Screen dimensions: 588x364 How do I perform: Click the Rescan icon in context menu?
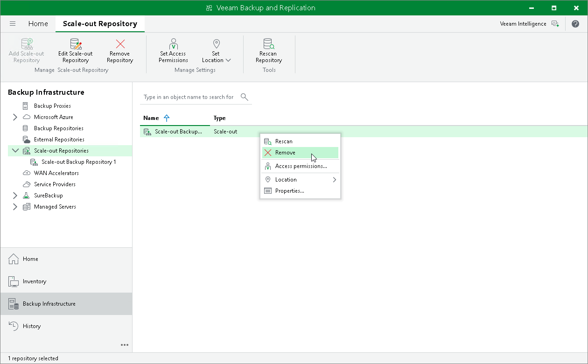(268, 141)
